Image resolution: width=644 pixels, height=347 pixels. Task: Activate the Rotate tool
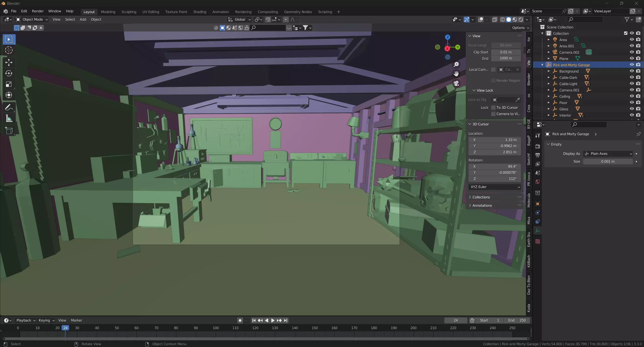click(9, 73)
